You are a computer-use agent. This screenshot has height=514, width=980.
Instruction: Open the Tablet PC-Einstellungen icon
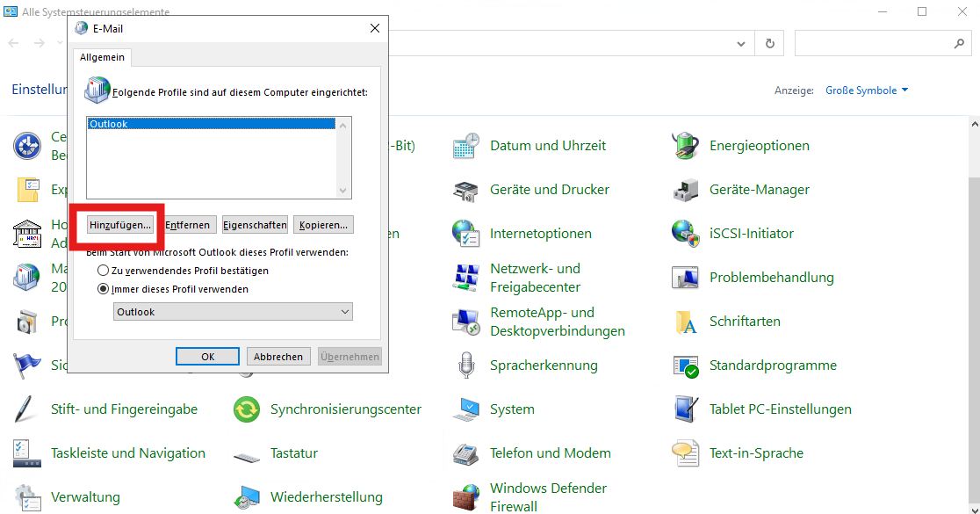click(686, 409)
